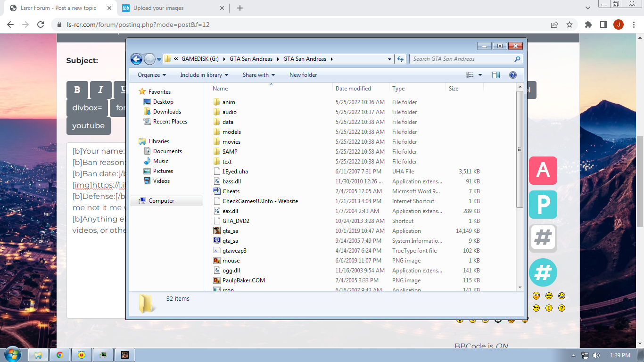Click the Refresh button beside Explorer's address bar
This screenshot has width=644, height=362.
coord(400,59)
